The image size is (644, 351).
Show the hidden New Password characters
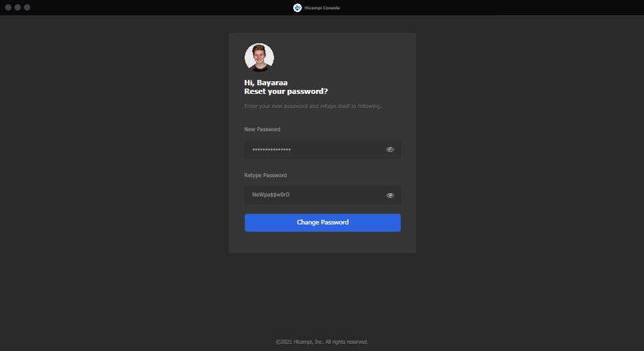click(x=390, y=150)
